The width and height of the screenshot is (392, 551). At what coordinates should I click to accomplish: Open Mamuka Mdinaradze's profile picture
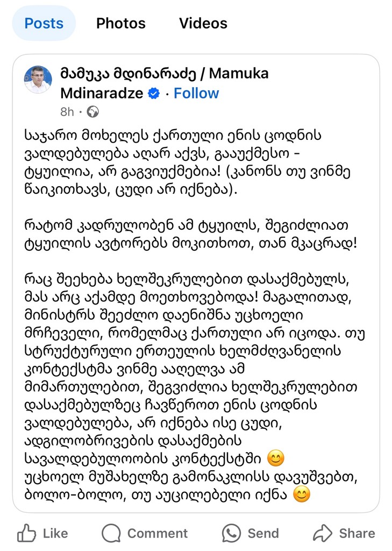point(38,80)
